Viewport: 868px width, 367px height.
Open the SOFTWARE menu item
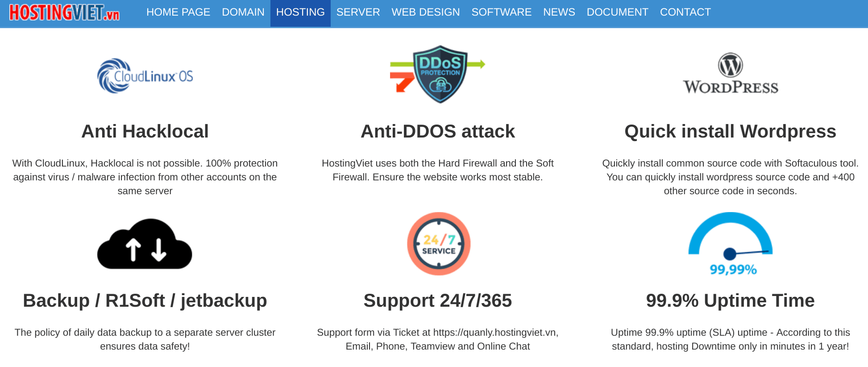tap(501, 13)
